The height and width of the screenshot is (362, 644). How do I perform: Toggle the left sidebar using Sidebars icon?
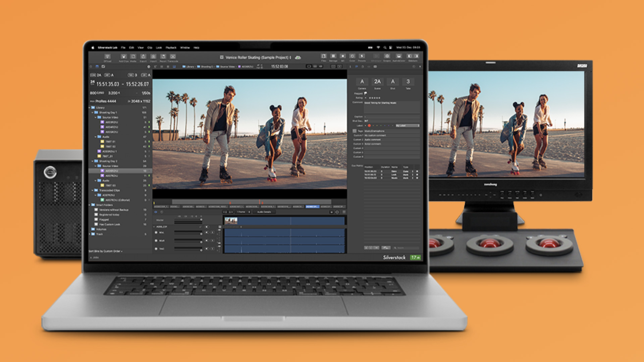click(409, 56)
